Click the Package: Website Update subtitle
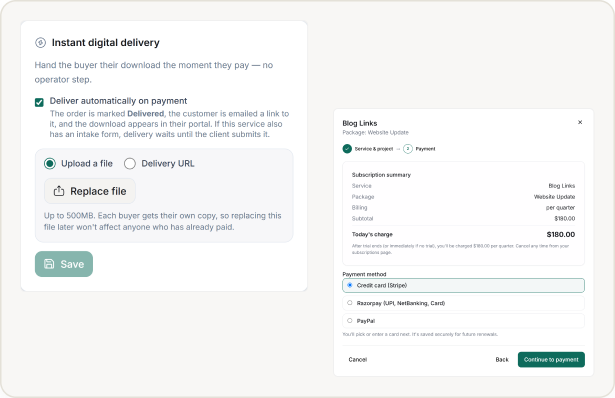 coord(375,133)
